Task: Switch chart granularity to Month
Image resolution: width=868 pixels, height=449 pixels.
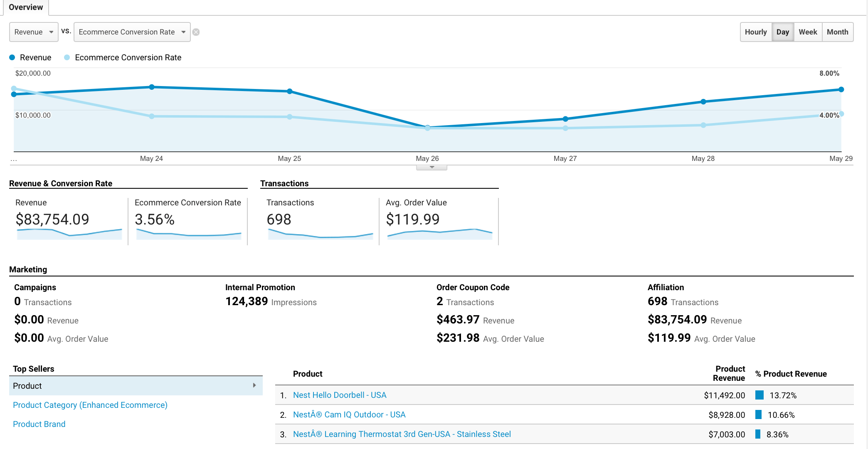Action: [x=837, y=32]
